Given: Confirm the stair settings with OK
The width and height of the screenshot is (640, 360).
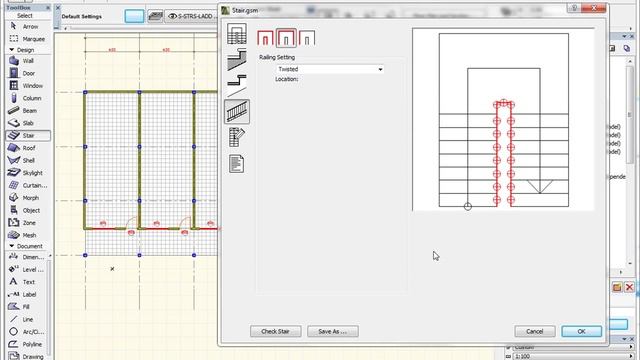Looking at the screenshot, I should point(582,331).
